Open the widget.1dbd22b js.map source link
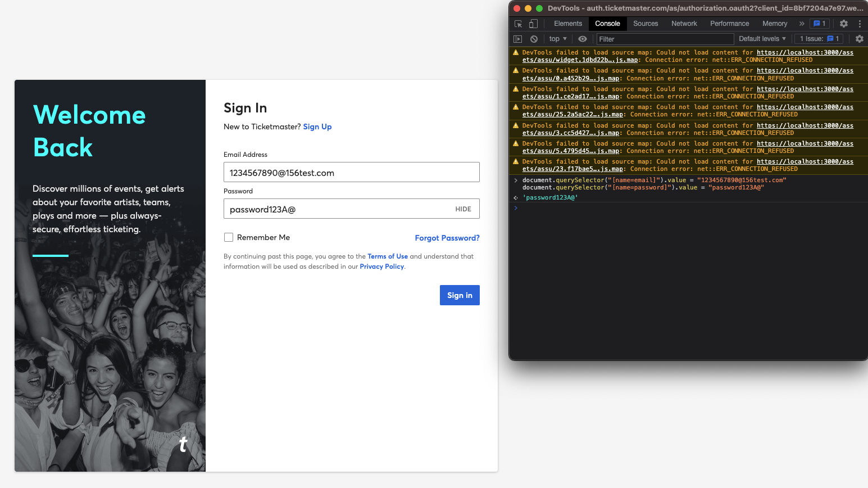868x488 pixels. pos(688,56)
